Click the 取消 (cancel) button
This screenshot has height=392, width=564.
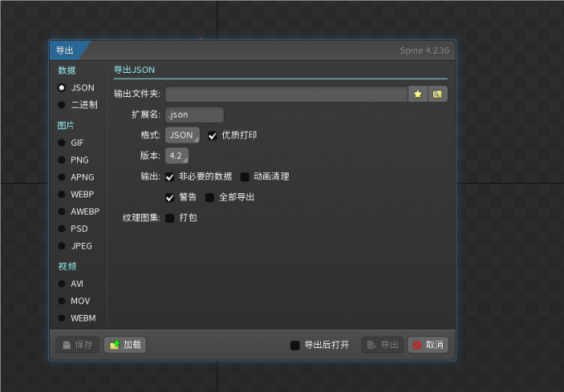428,345
